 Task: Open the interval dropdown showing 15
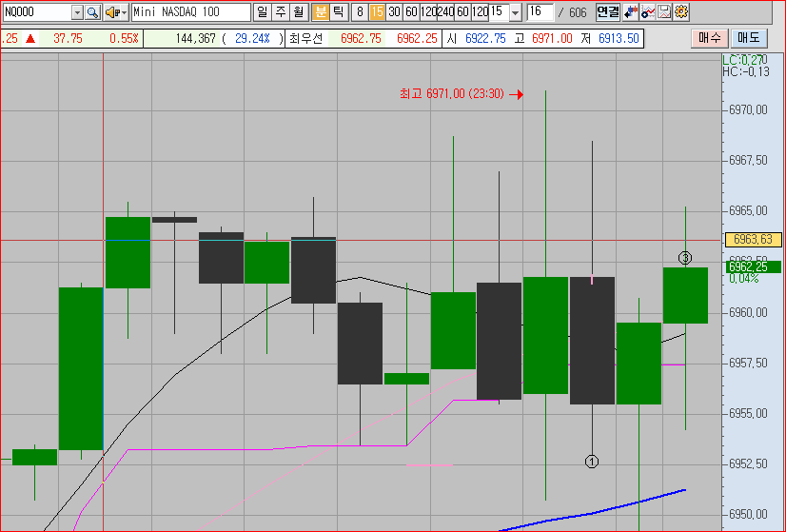pos(515,12)
